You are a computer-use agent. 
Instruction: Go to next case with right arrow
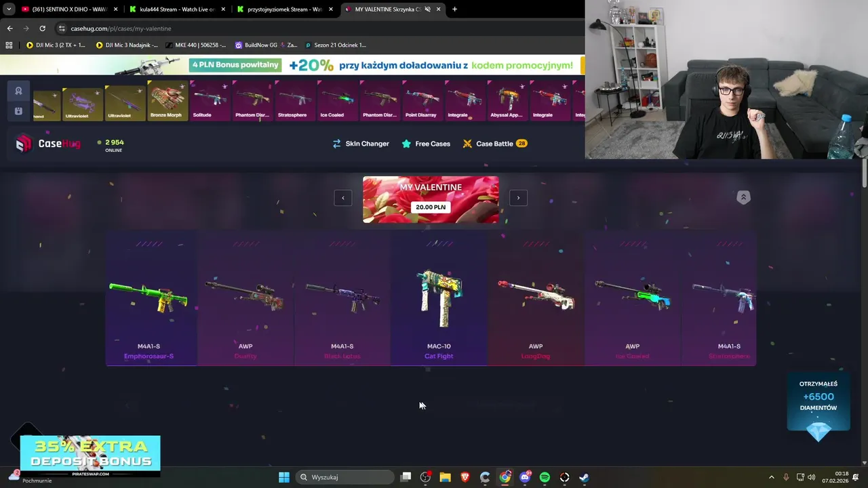[518, 198]
